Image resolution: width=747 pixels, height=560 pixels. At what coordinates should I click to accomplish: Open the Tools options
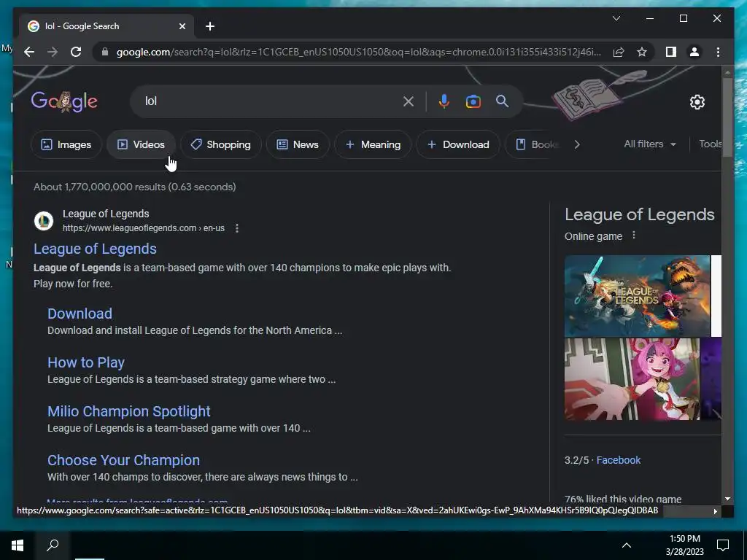pyautogui.click(x=710, y=144)
